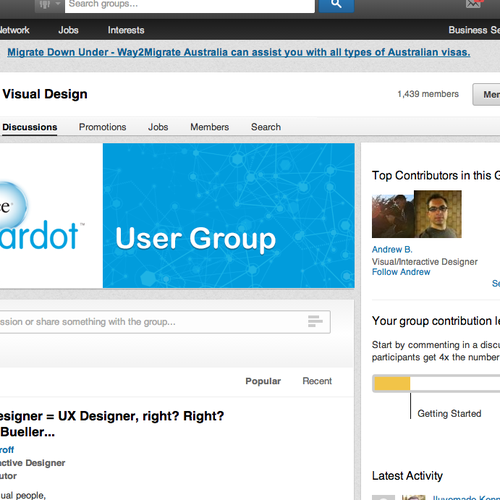Click Follow Andrew

click(401, 272)
